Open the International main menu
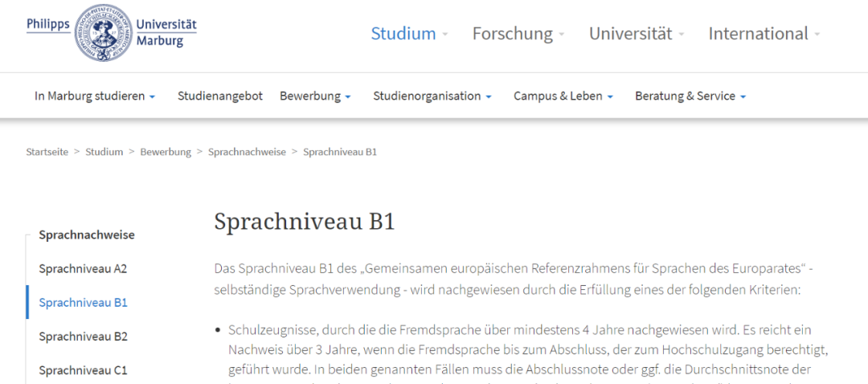This screenshot has width=868, height=384. click(764, 34)
